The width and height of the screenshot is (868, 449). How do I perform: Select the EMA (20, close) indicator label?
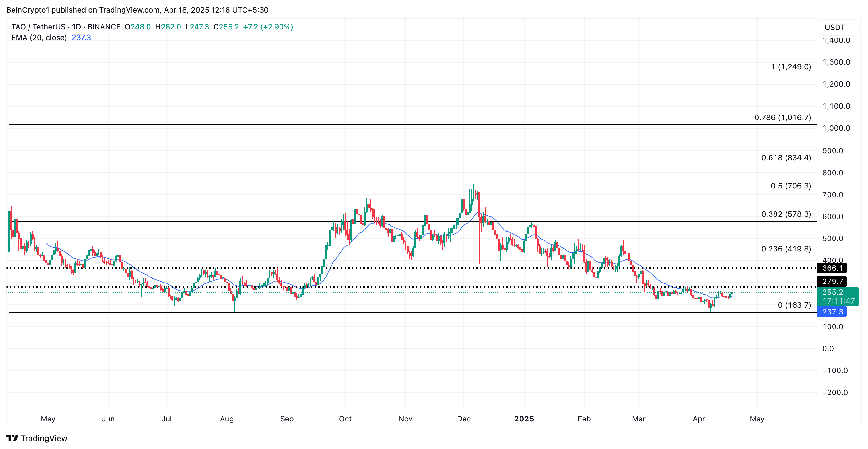pyautogui.click(x=39, y=37)
